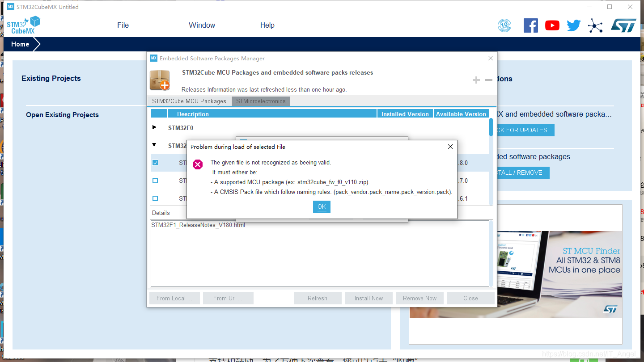This screenshot has height=362, width=644.
Task: Uncheck the checked package version 1.8.0
Action: tap(155, 163)
